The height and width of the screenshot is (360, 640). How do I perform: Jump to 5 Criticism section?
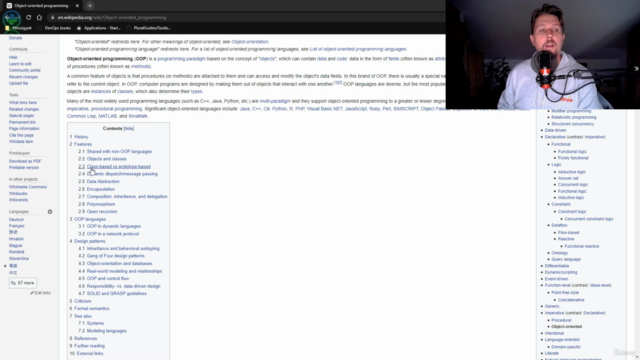(x=80, y=301)
